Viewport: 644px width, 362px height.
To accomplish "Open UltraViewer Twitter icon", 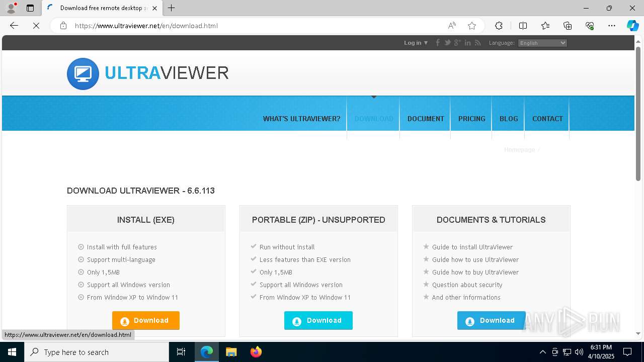I will pos(447,43).
